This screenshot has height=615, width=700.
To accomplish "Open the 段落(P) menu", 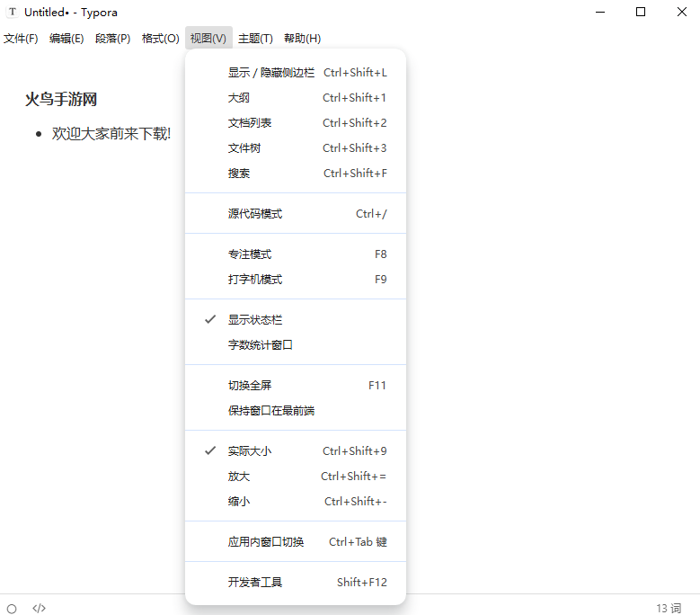I will pos(112,39).
